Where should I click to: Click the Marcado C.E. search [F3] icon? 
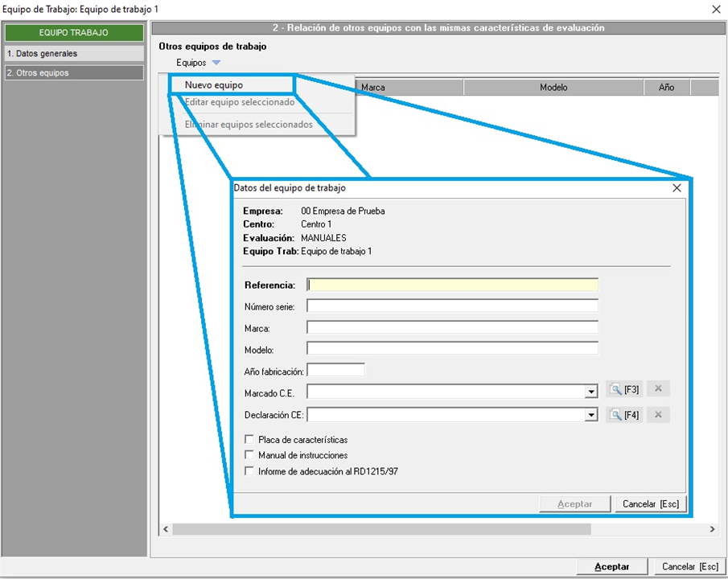click(x=624, y=389)
